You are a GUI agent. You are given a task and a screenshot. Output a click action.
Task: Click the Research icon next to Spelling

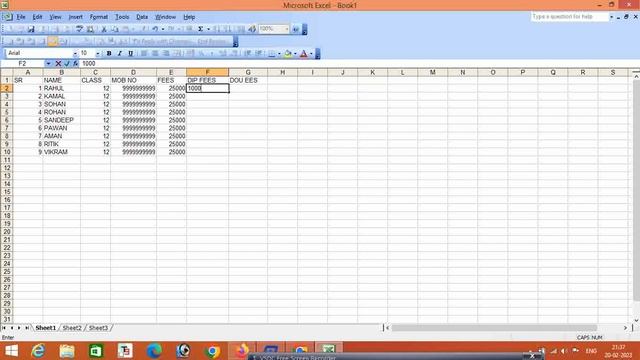point(91,29)
